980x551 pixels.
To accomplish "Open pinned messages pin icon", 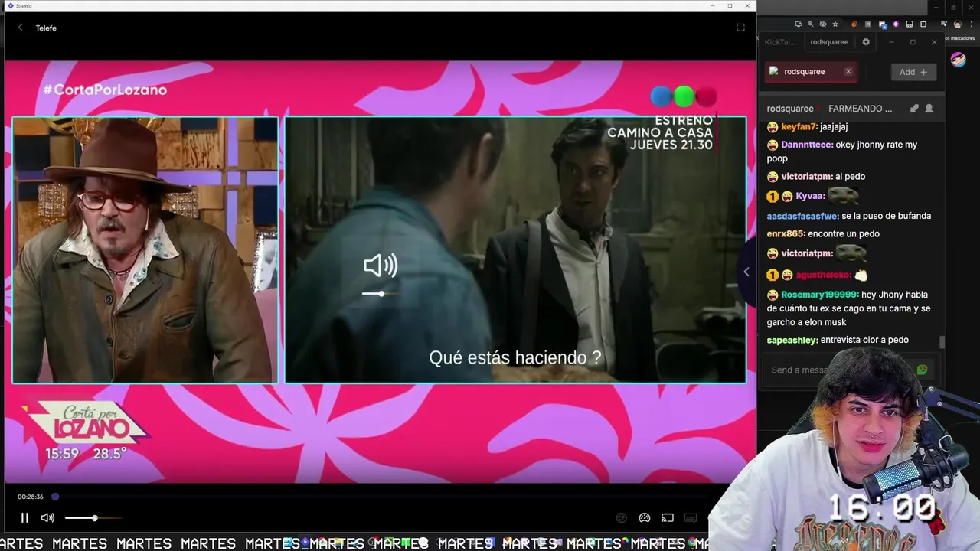I will click(x=914, y=109).
